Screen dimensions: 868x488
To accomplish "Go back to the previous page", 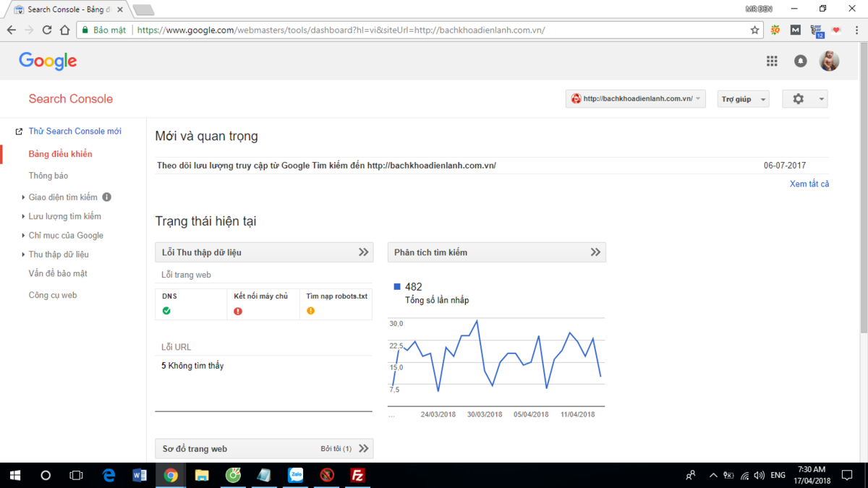I will (x=11, y=30).
